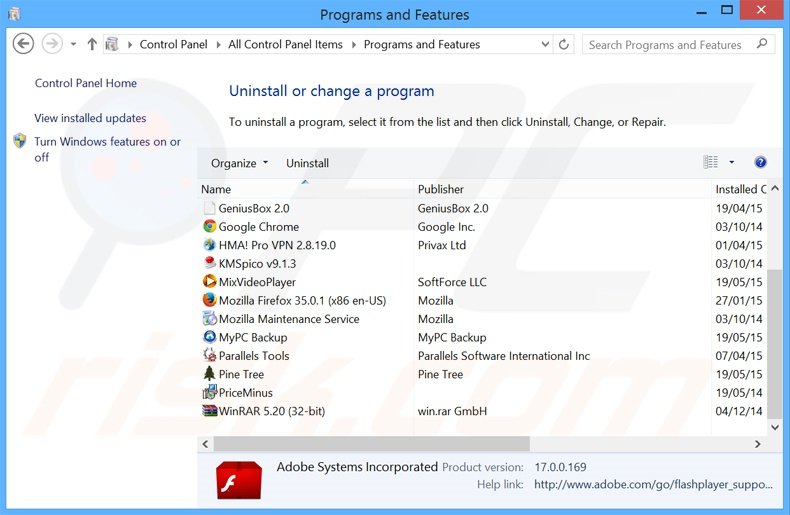790x515 pixels.
Task: Open recent locations dropdown arrow
Action: pyautogui.click(x=74, y=44)
